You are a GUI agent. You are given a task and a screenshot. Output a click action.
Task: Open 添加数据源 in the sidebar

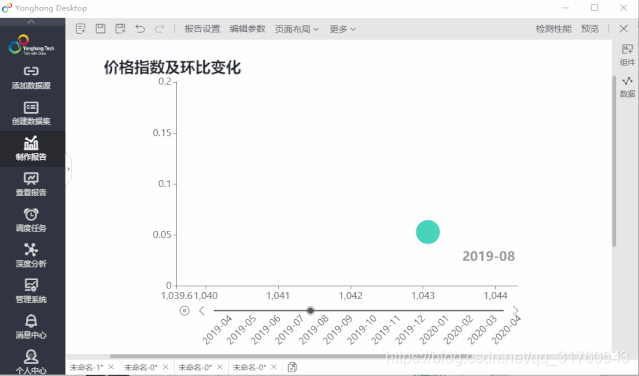tap(31, 78)
